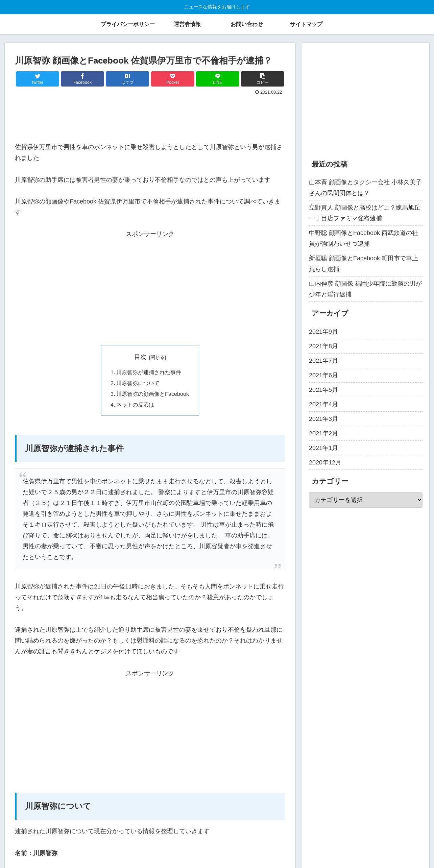This screenshot has height=868, width=434.
Task: Click the アーカイブ sidebar heading
Action: click(330, 313)
